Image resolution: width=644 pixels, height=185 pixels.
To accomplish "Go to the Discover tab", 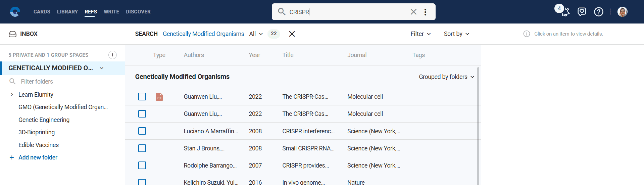I will [138, 12].
